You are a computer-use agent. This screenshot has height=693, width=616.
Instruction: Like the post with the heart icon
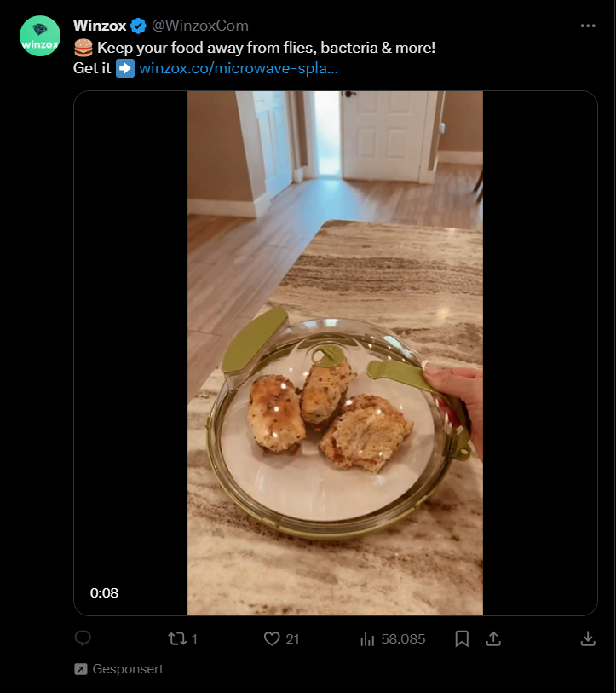272,638
